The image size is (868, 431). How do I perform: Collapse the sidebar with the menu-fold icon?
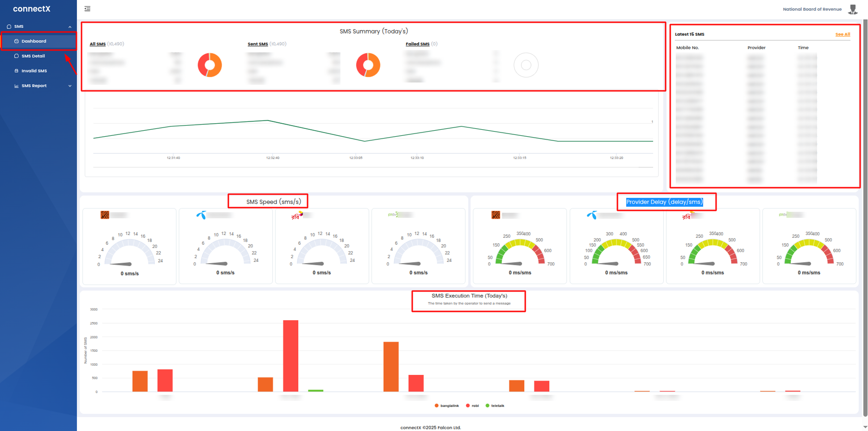pyautogui.click(x=87, y=9)
